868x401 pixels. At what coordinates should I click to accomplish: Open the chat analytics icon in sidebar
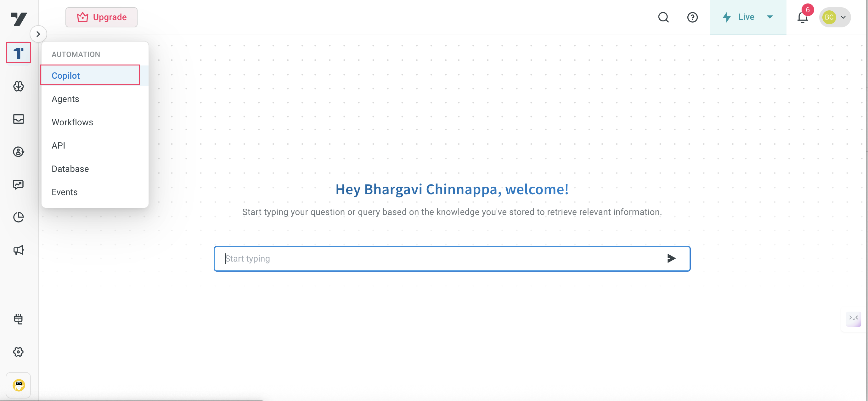coord(19,184)
